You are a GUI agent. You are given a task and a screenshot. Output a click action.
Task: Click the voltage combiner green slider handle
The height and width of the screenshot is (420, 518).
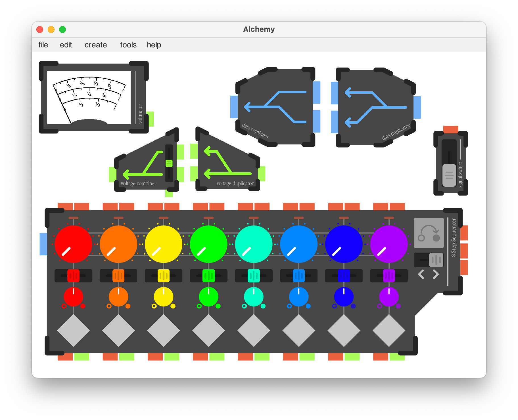(x=169, y=163)
